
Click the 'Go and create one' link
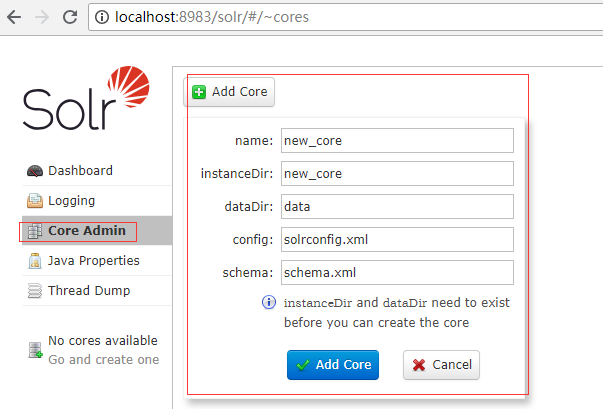coord(103,360)
